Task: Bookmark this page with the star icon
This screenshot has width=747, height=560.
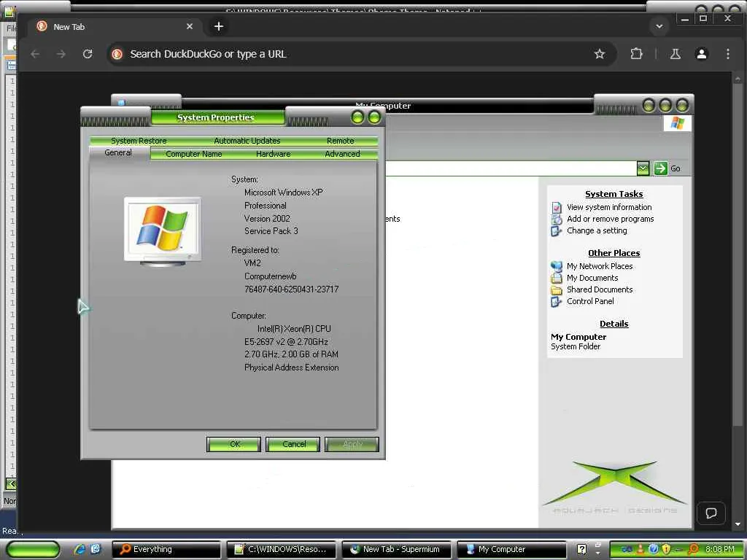Action: (600, 54)
